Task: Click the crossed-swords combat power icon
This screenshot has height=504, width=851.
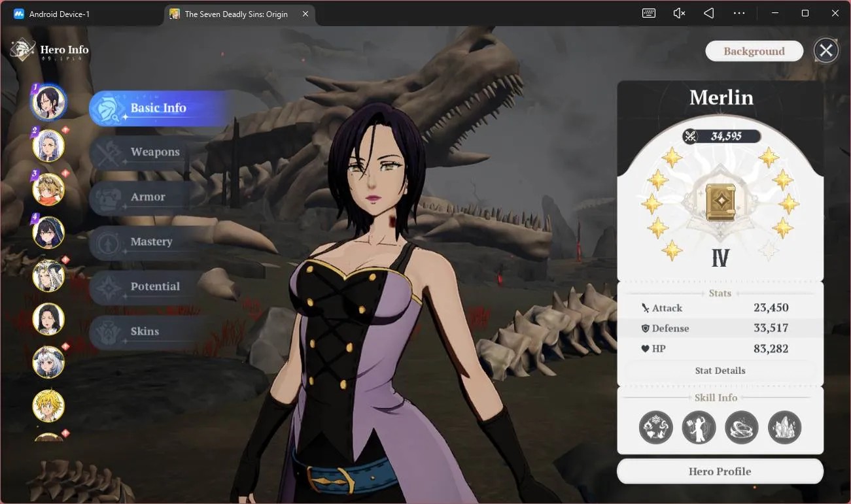Action: (x=690, y=136)
